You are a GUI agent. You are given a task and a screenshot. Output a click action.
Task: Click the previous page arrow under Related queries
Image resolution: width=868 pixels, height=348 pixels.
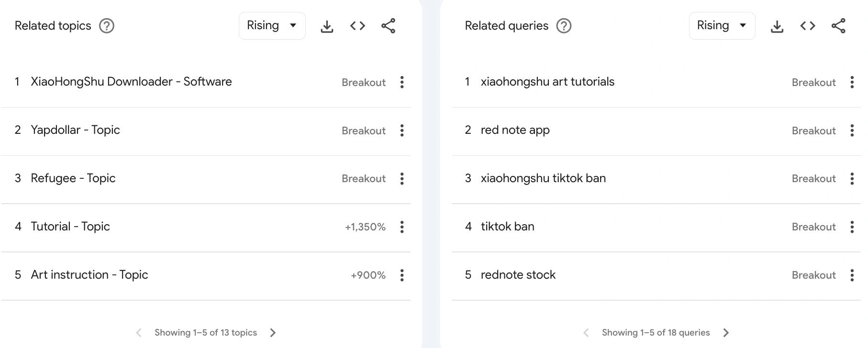point(586,332)
